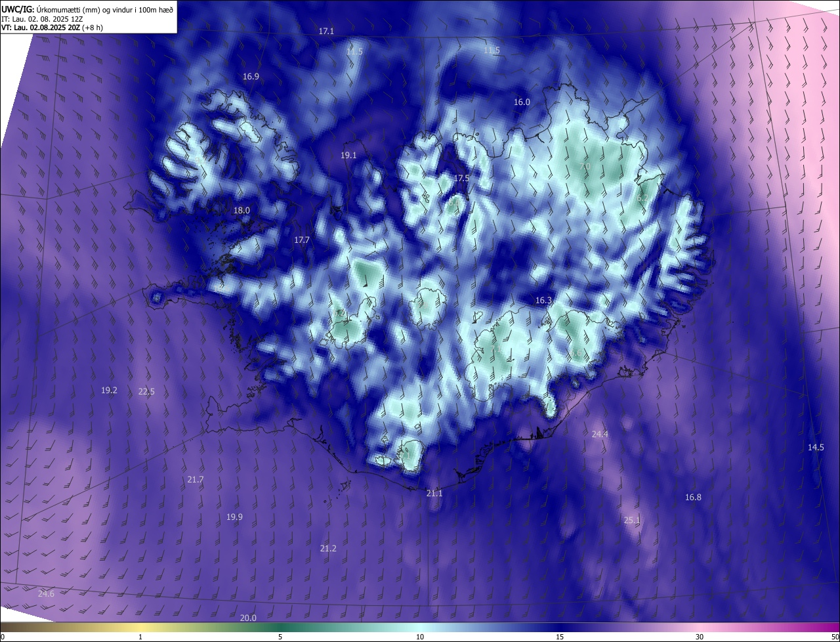Click the 22.5 value label over the sea
Screen dimensions: 840x642
[146, 392]
